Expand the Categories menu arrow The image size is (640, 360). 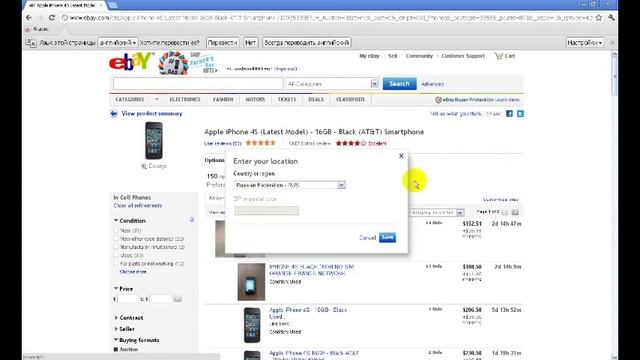156,99
